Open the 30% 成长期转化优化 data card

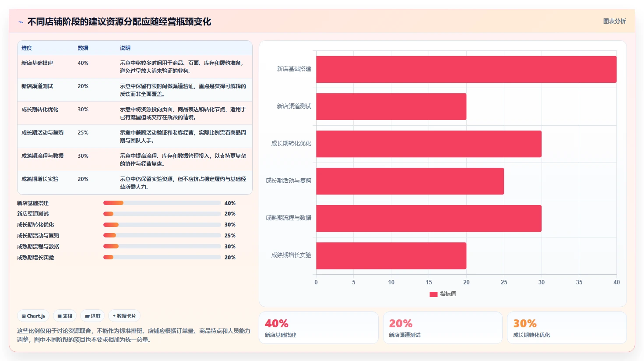[567, 328]
